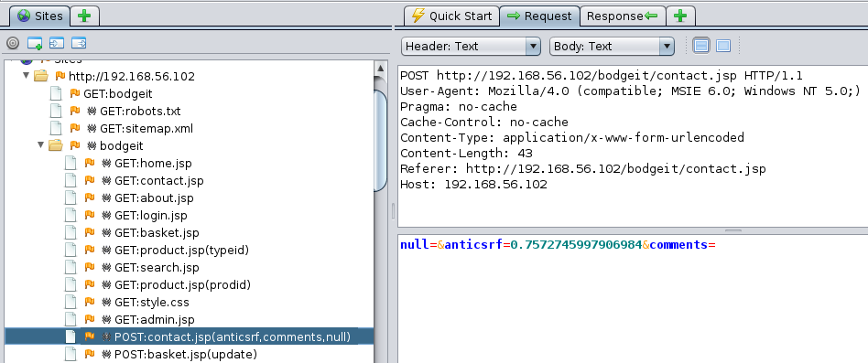Click the lightning icon on Quick Start tab
The width and height of the screenshot is (868, 363).
418,16
